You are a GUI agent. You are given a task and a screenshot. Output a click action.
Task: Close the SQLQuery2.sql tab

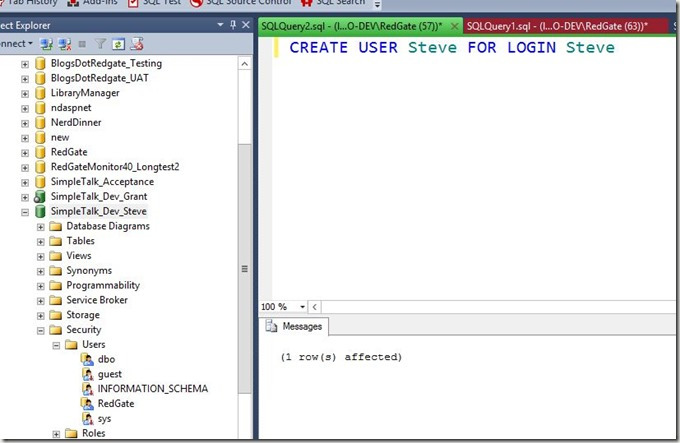(x=454, y=26)
